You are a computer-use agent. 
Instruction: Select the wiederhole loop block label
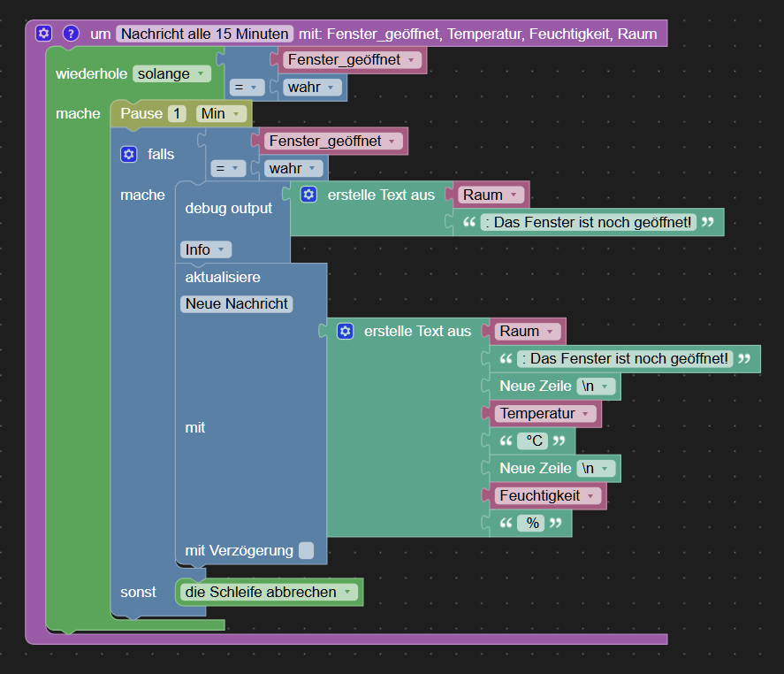tap(91, 73)
